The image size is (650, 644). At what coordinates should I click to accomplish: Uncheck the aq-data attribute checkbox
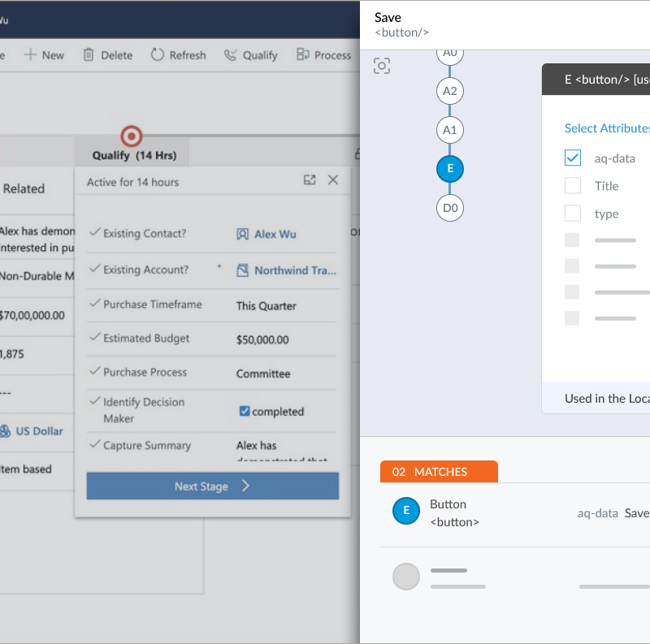(573, 158)
